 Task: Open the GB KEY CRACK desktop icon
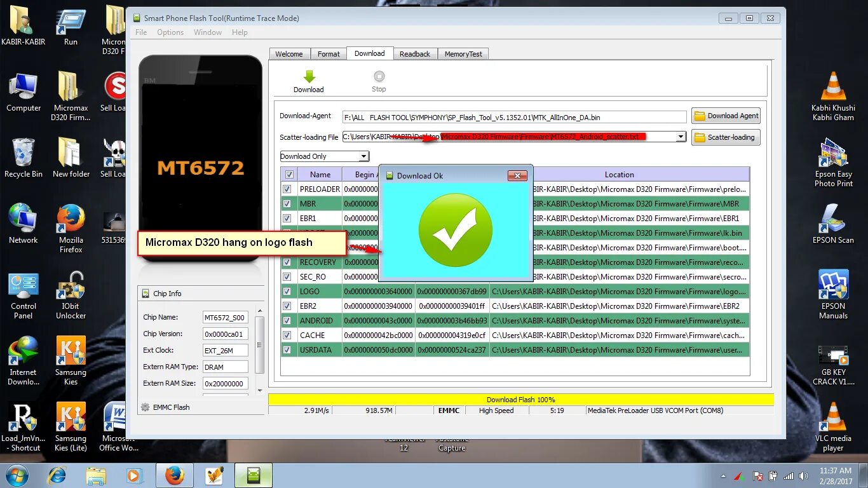point(834,365)
